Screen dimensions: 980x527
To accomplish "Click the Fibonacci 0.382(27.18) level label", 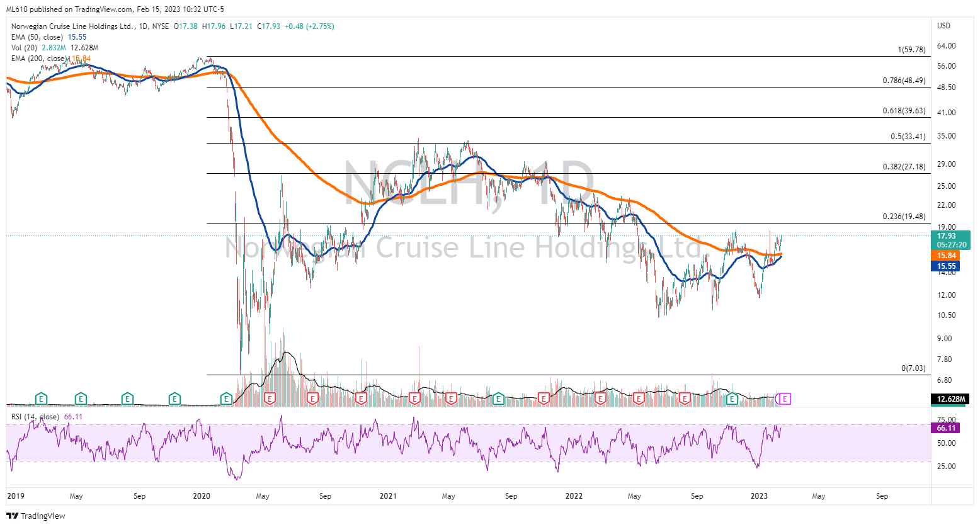I will click(904, 167).
